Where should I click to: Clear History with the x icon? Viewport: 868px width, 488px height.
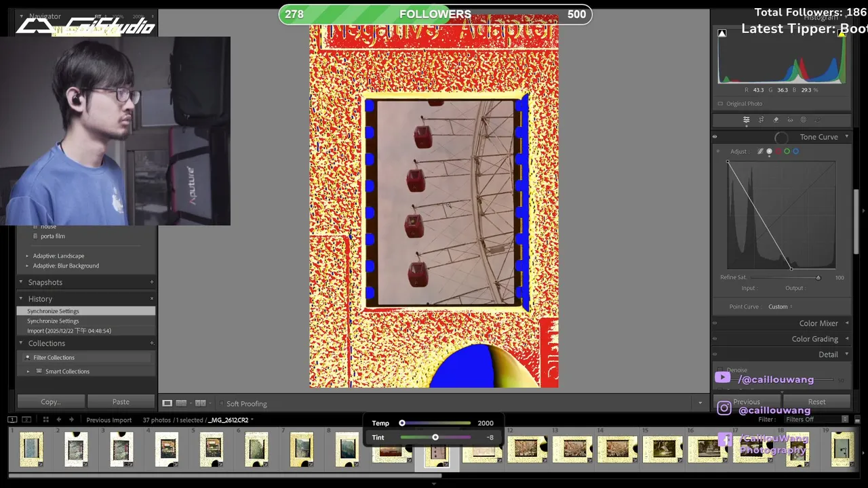[x=151, y=298]
